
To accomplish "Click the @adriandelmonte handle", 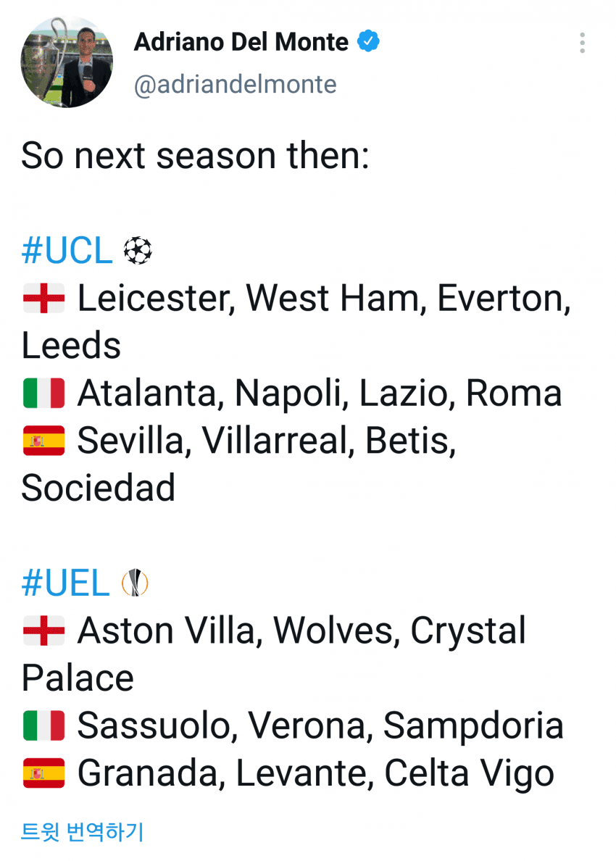I will pyautogui.click(x=235, y=85).
